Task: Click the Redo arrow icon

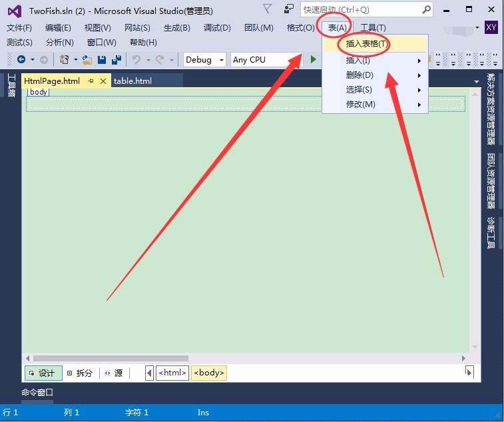Action: [x=160, y=59]
